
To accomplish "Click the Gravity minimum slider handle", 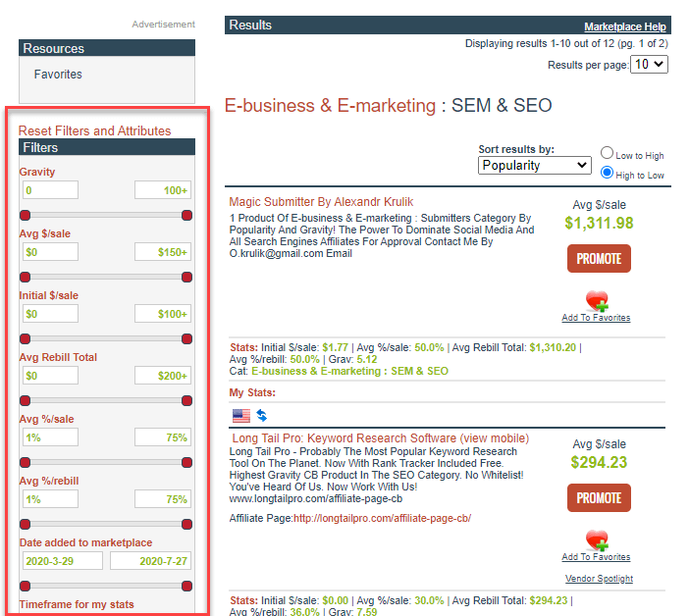I will point(26,215).
